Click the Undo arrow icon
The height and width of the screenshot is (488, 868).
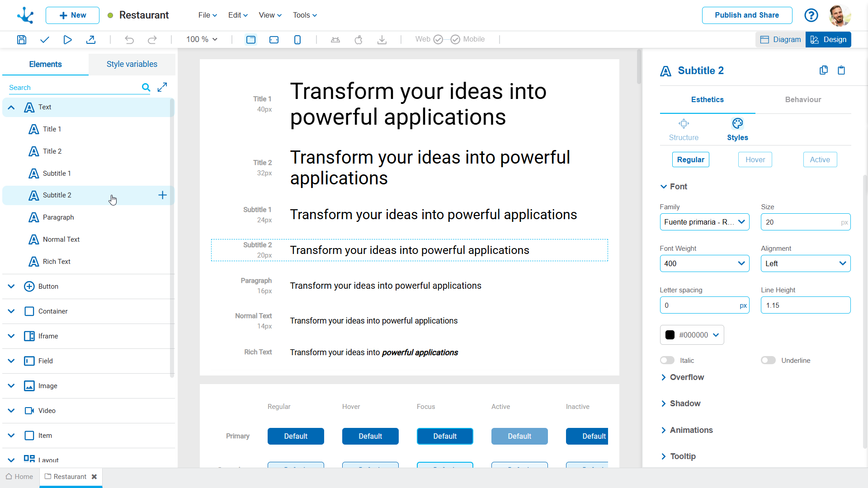pos(129,40)
